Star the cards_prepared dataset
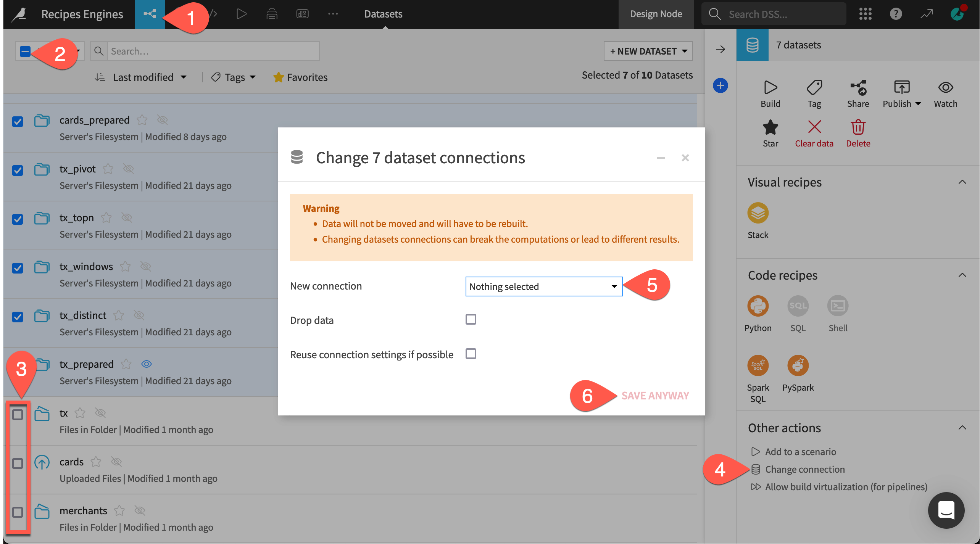Screen dimensions: 980x544 142,120
